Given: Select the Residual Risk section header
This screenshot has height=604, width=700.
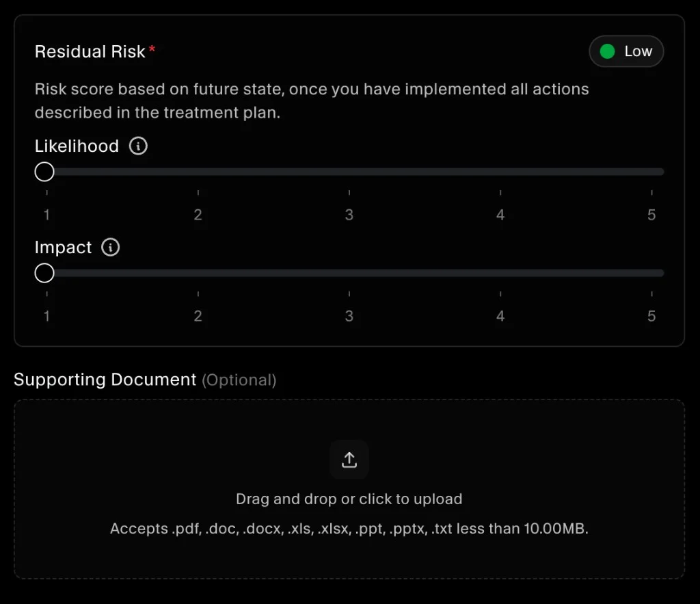Looking at the screenshot, I should pyautogui.click(x=88, y=51).
